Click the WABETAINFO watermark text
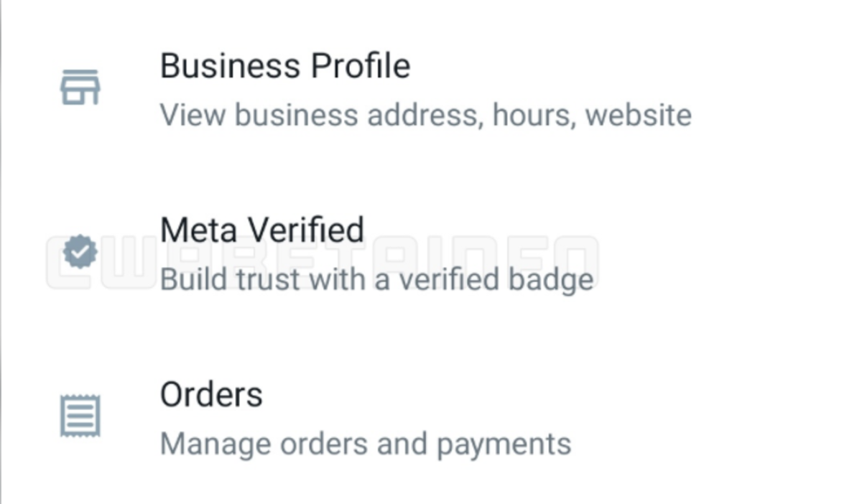 pos(323,262)
